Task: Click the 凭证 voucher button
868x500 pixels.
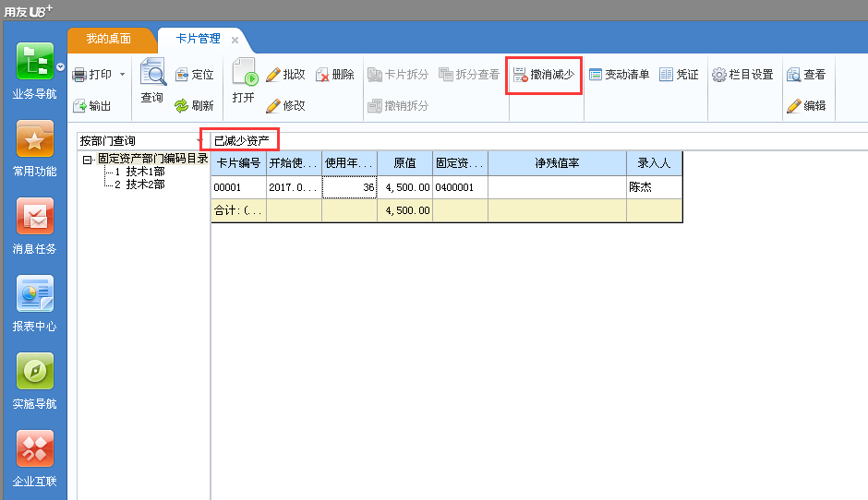Action: (680, 74)
